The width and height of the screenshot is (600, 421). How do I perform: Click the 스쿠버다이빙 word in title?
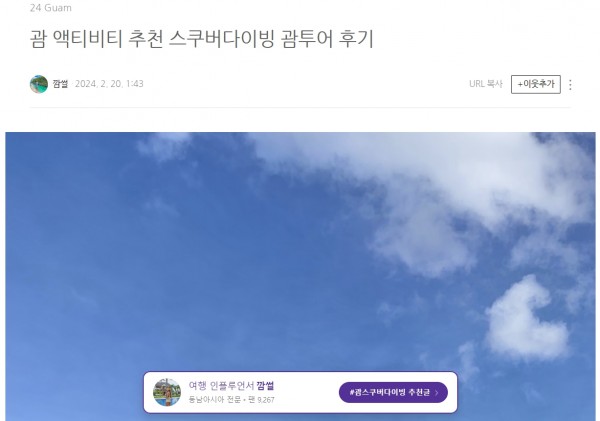222,39
